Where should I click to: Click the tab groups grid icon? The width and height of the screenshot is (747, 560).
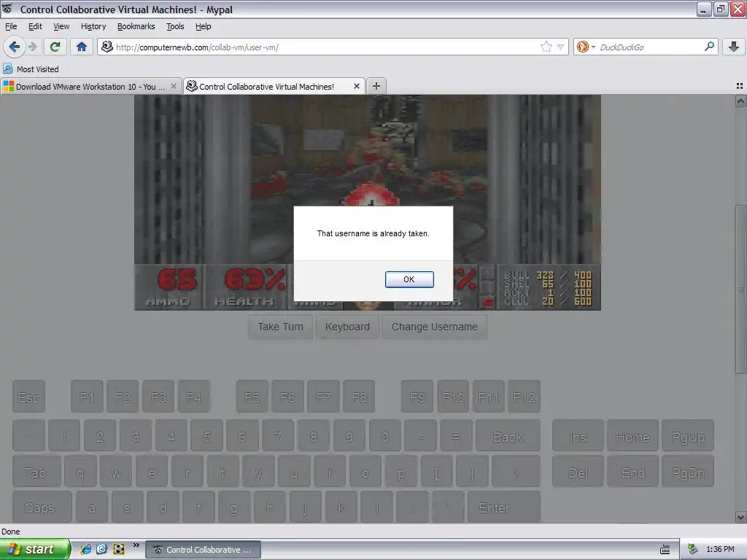point(740,86)
